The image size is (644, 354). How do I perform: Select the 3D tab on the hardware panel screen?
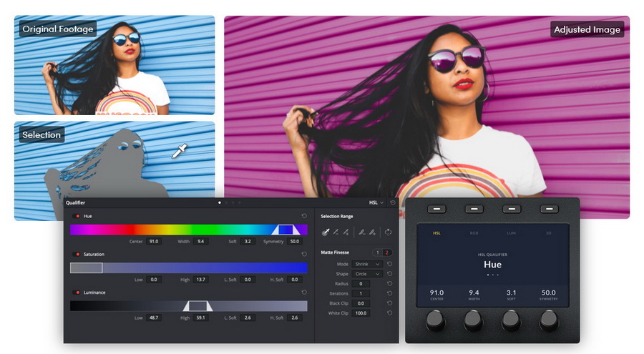(548, 233)
